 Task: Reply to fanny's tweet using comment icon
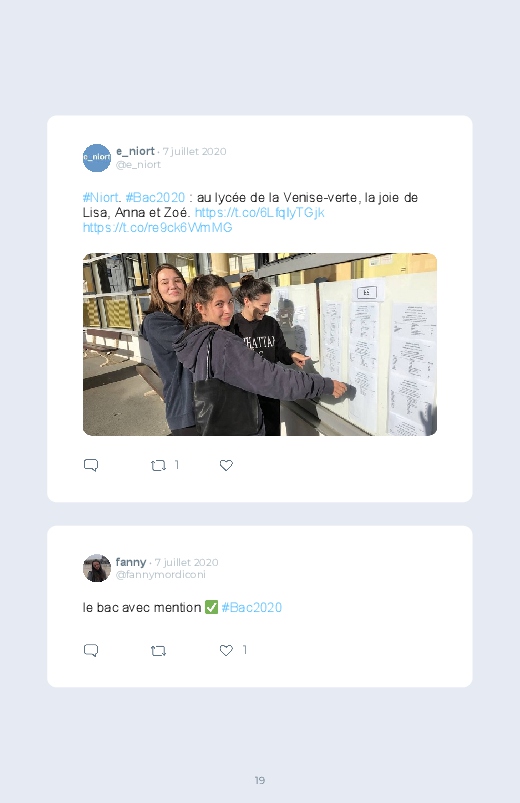pyautogui.click(x=91, y=650)
